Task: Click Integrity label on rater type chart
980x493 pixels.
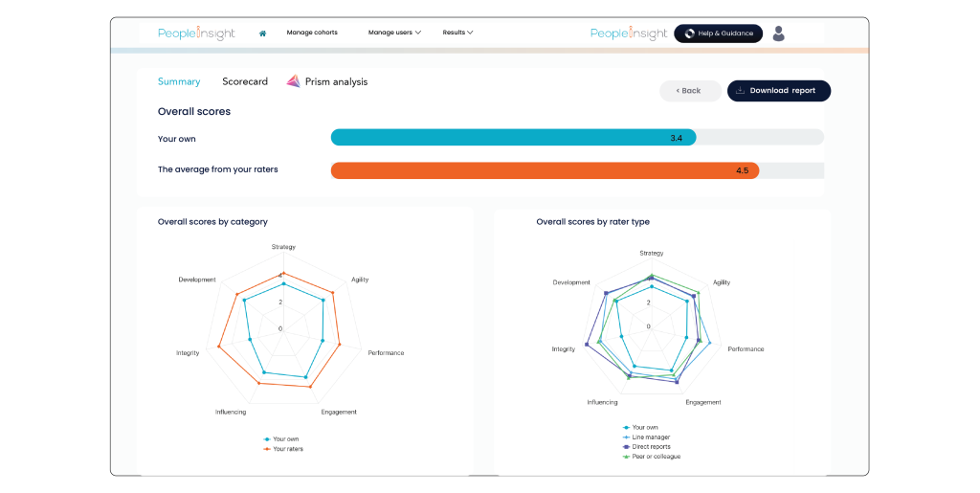Action: click(x=563, y=349)
